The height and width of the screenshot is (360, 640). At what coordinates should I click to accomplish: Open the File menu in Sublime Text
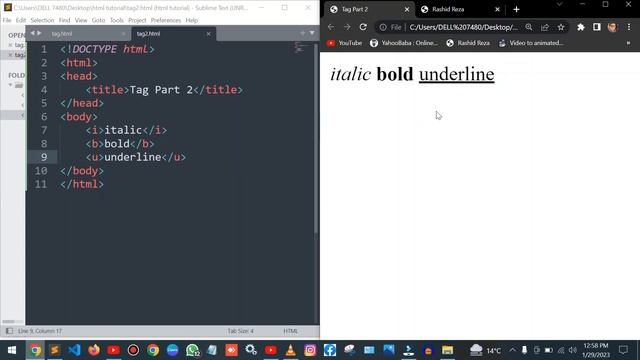click(x=7, y=20)
